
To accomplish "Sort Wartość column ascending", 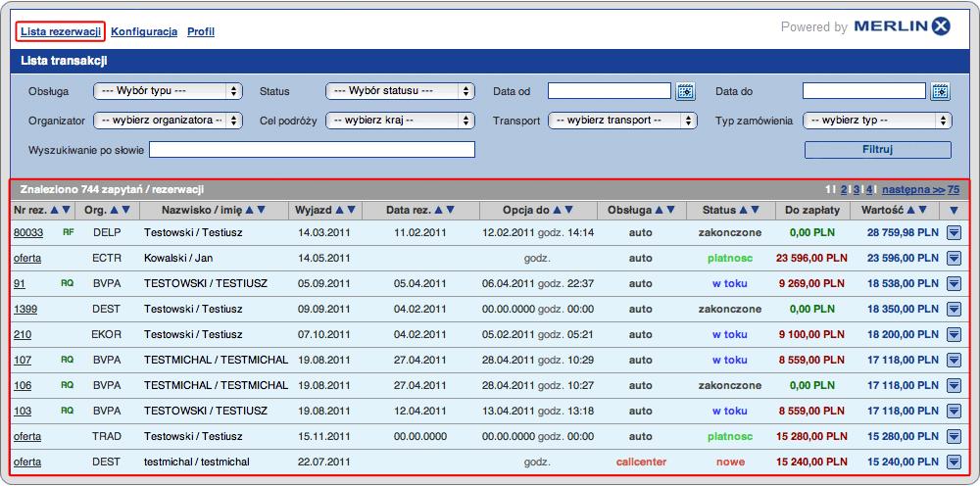I will coord(910,211).
